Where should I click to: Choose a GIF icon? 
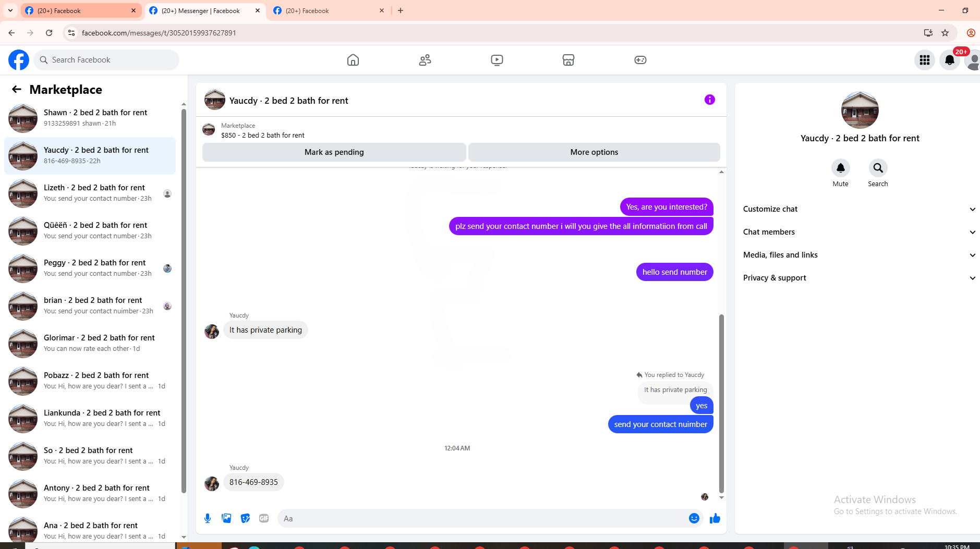(264, 518)
